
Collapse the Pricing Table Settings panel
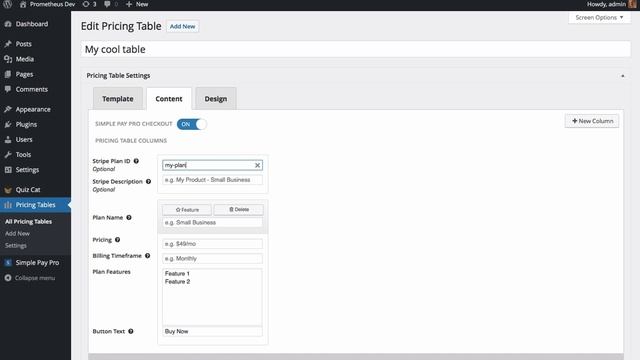point(622,76)
